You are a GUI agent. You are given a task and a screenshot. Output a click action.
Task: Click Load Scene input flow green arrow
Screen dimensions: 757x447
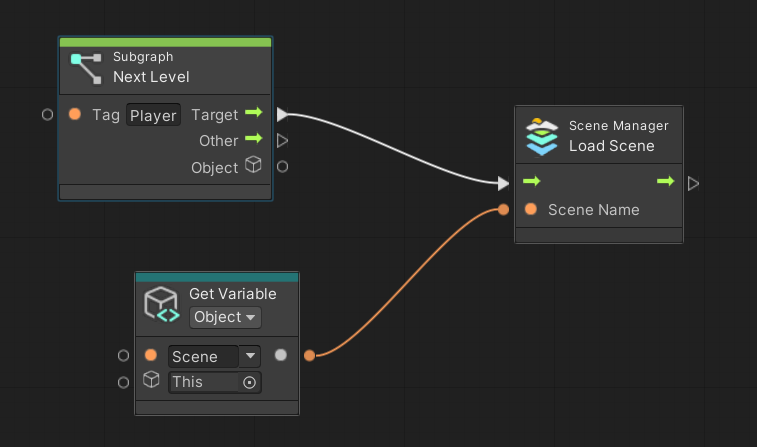[x=532, y=181]
